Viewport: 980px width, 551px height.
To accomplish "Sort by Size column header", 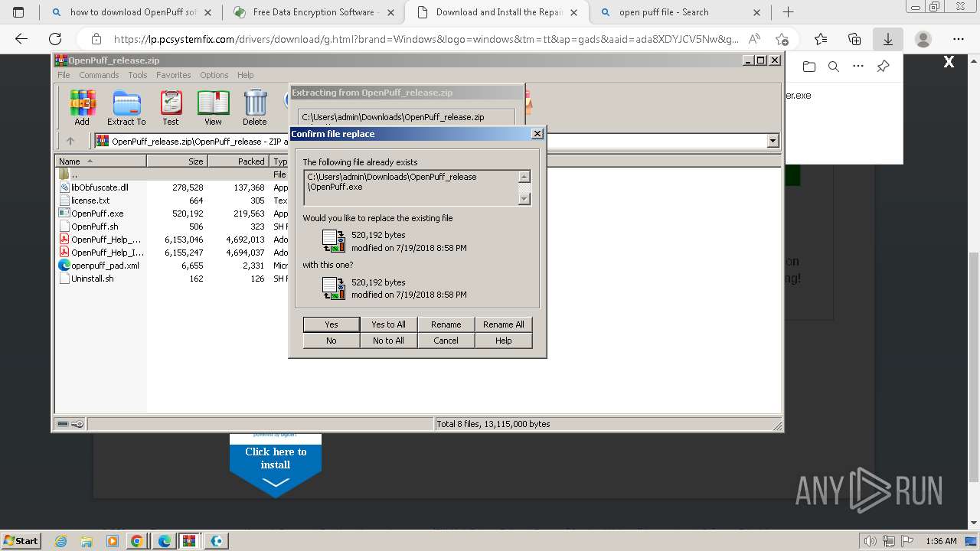I will click(178, 161).
